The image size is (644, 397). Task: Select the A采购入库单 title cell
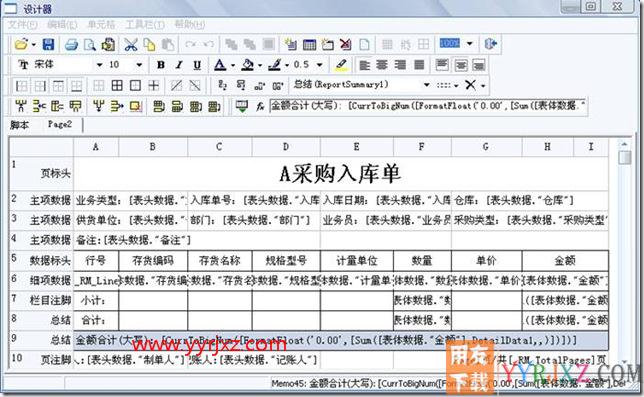[341, 173]
